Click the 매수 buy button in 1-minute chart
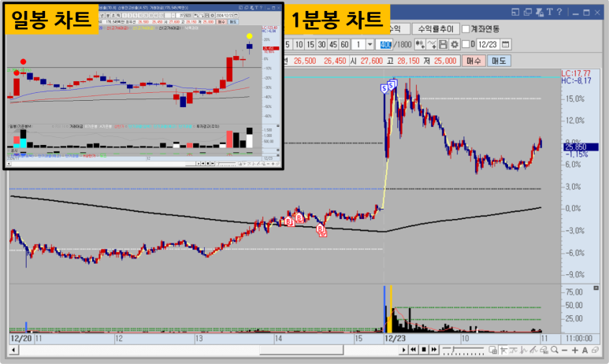Viewport: 609px width, 364px height. click(x=473, y=61)
